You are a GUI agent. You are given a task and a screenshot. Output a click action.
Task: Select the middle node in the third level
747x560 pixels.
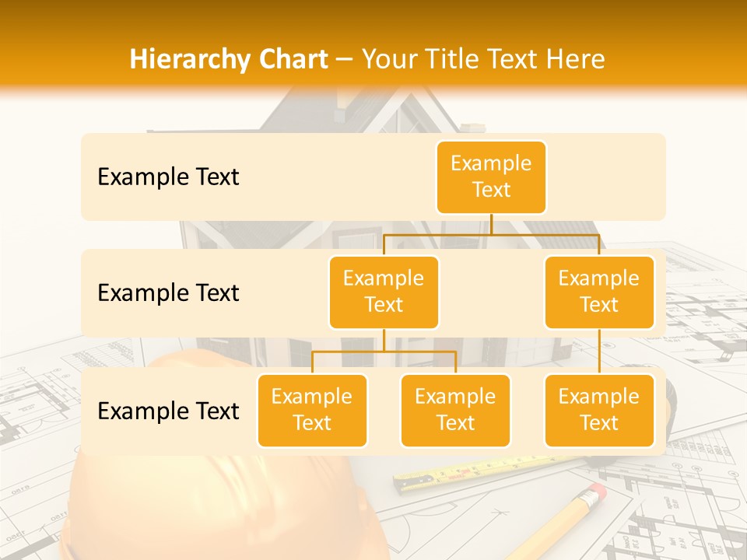click(455, 411)
